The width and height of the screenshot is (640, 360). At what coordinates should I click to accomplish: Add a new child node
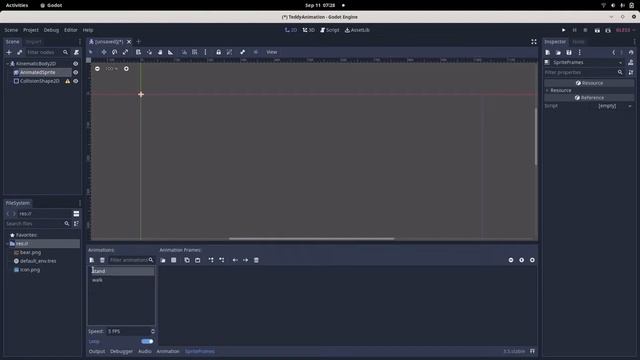coord(9,52)
